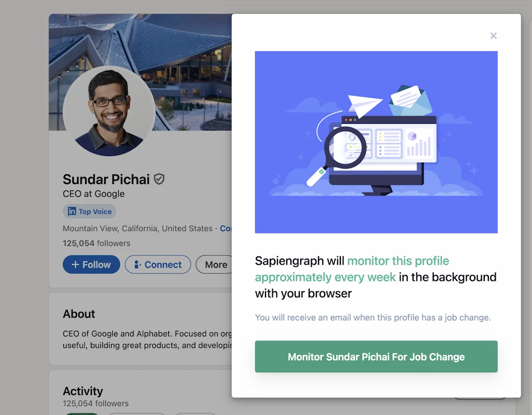
Task: Click the About section description text
Action: 147,339
